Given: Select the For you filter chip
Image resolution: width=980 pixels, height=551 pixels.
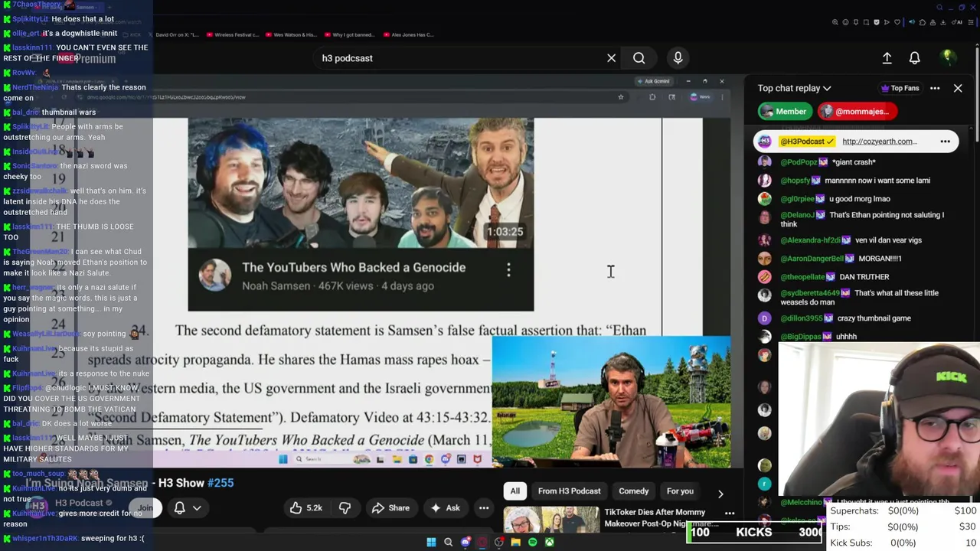Looking at the screenshot, I should click(x=680, y=491).
